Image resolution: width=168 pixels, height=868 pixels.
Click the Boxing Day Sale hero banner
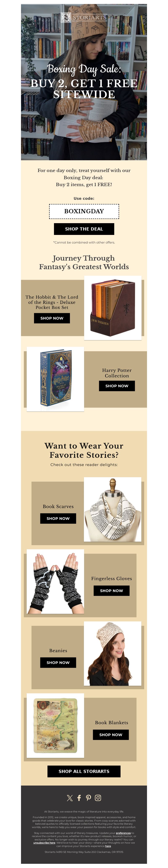pyautogui.click(x=84, y=82)
